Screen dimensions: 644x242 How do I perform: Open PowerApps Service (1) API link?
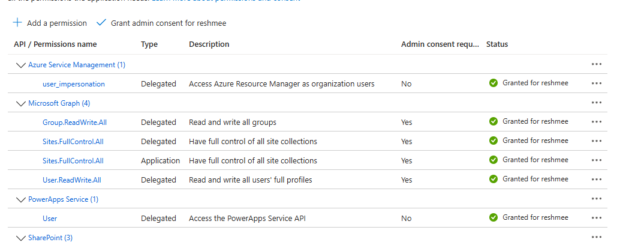click(63, 199)
